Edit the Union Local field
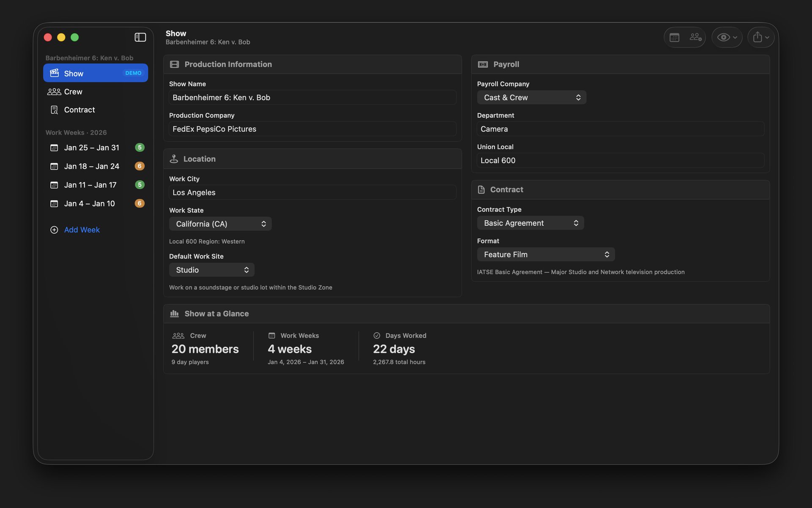The image size is (812, 508). tap(620, 160)
